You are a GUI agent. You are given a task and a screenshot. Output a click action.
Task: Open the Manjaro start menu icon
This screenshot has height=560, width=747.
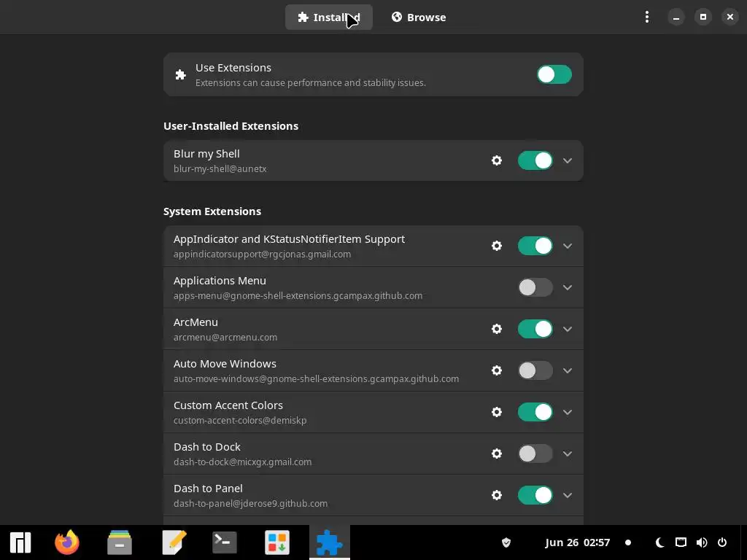pos(20,542)
